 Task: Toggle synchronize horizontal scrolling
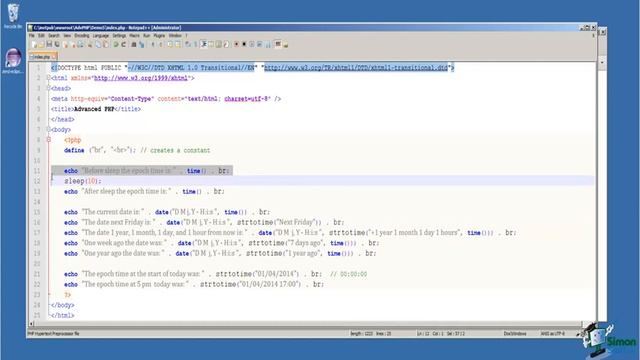pos(178,44)
